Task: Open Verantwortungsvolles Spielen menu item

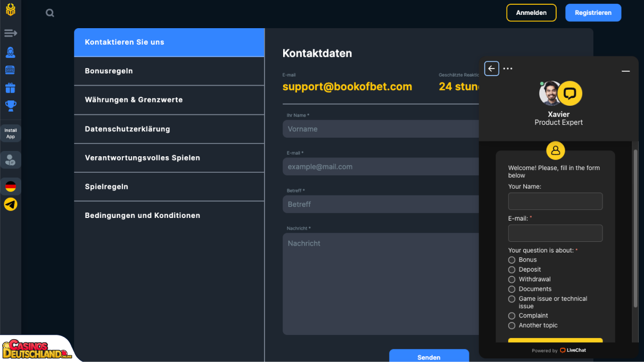Action: coord(169,158)
